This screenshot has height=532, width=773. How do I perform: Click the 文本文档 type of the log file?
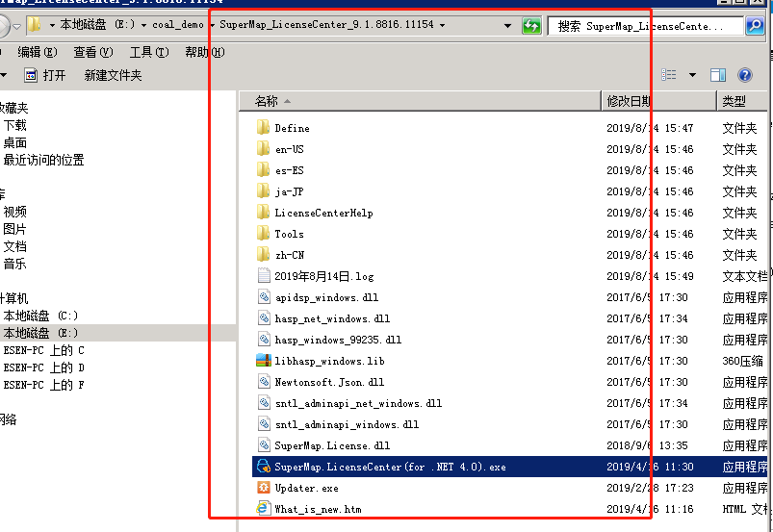tap(745, 276)
